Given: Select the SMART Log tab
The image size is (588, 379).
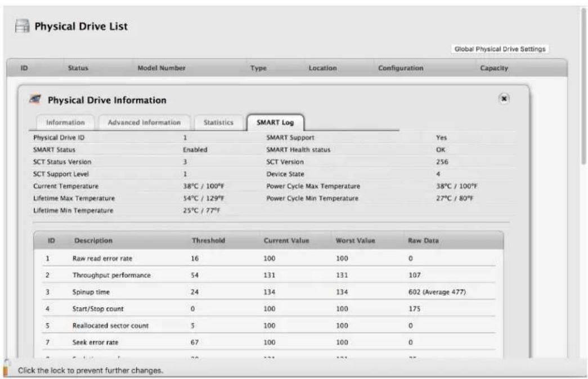Looking at the screenshot, I should pos(275,123).
